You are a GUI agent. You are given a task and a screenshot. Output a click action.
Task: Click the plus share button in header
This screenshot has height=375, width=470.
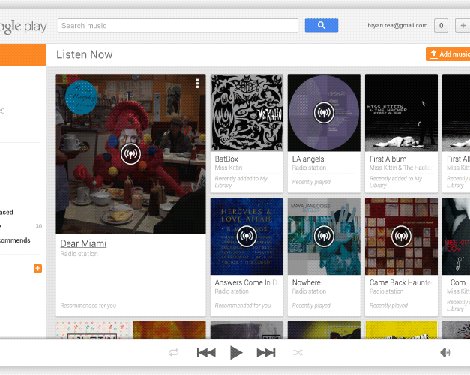click(x=463, y=25)
